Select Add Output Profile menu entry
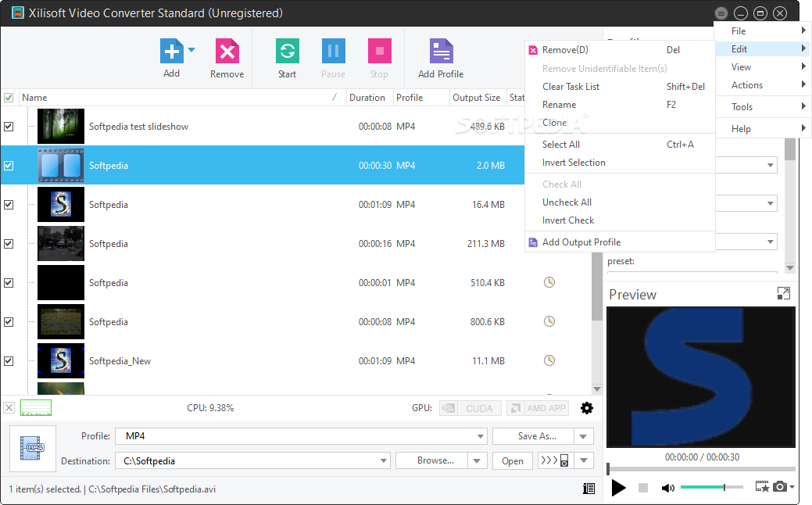 coord(620,242)
